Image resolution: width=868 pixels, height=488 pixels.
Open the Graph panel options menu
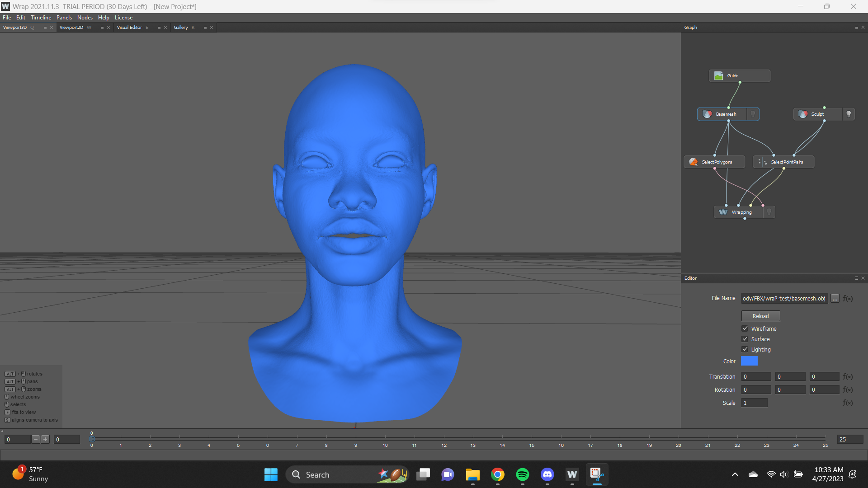point(856,28)
